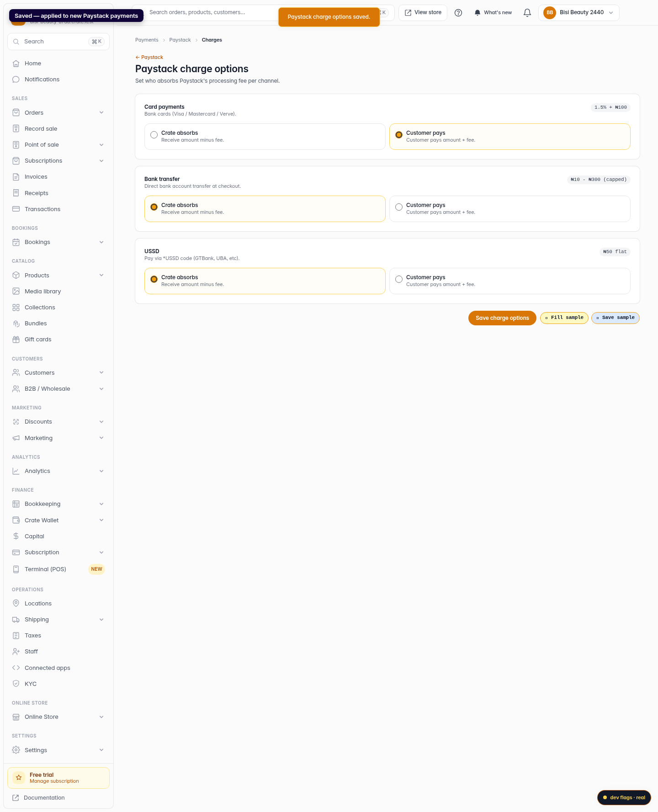Click the Media library image icon
This screenshot has width=658, height=812.
pos(16,292)
